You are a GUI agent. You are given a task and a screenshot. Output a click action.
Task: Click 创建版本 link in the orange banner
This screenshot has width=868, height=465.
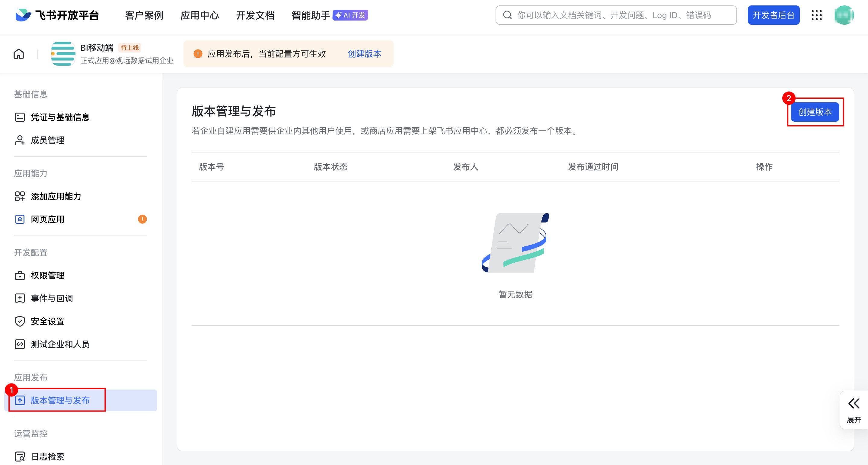364,54
